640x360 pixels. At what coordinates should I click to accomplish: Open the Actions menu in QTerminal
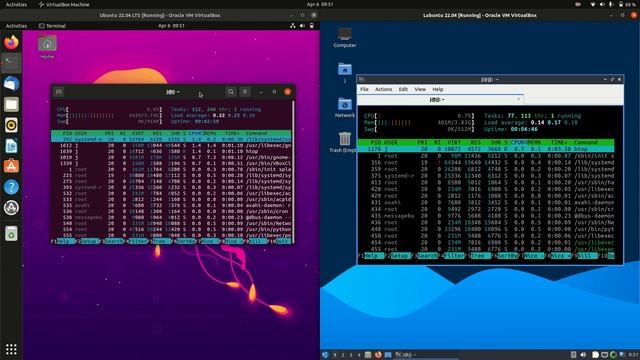pyautogui.click(x=383, y=89)
